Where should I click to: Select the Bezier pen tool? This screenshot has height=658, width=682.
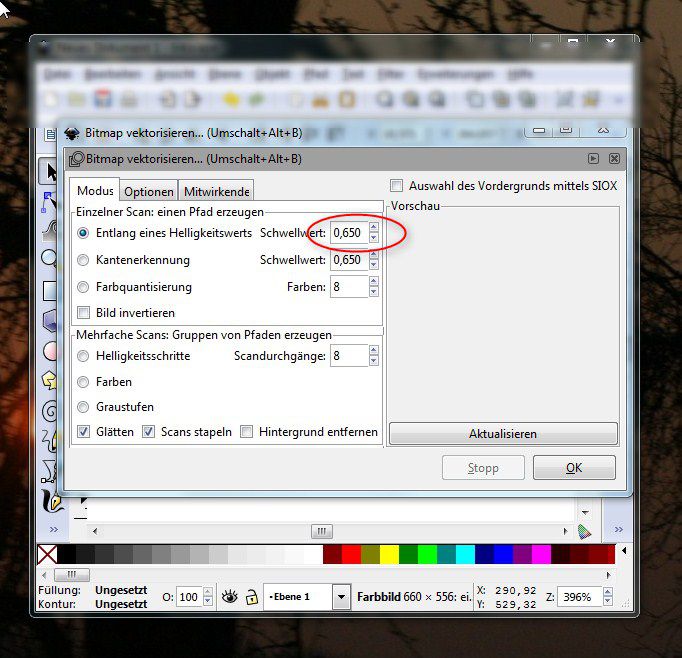pos(49,471)
